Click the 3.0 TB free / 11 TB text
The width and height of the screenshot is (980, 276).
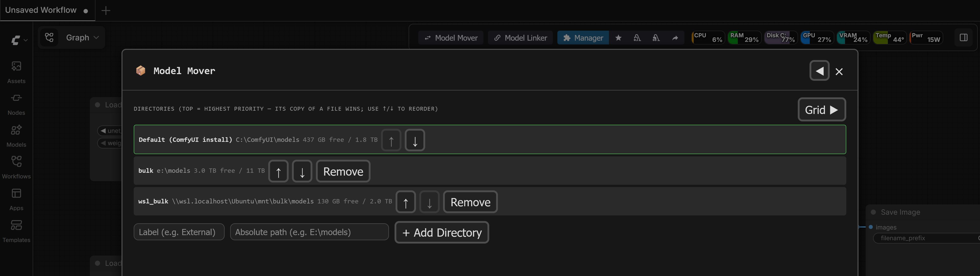tap(229, 171)
